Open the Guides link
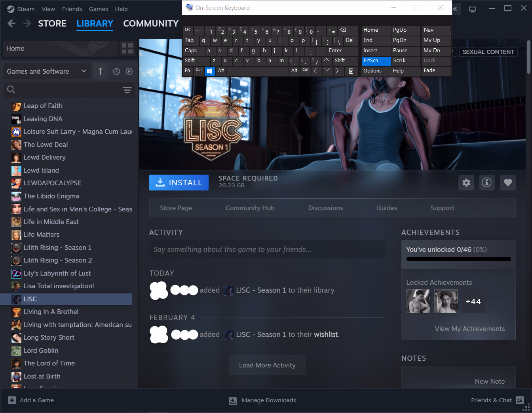The image size is (532, 413). click(x=387, y=208)
